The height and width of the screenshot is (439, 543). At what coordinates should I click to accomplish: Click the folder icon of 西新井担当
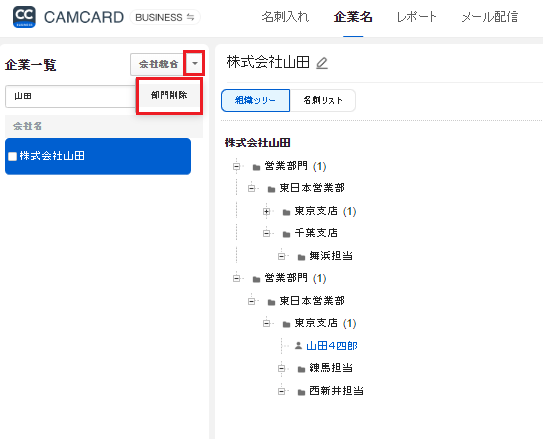(x=301, y=392)
